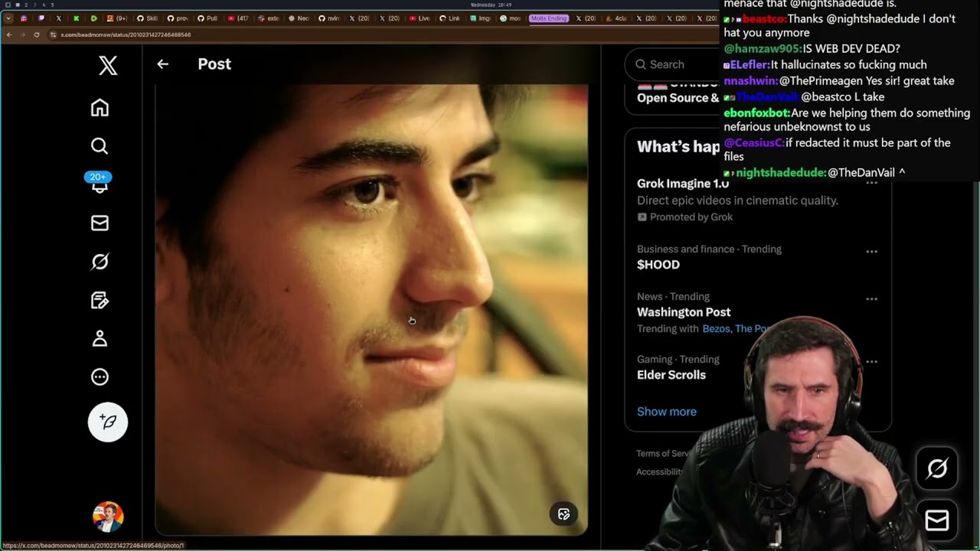Switch to the Skill GitHub tab
This screenshot has height=551, width=980.
[x=149, y=18]
